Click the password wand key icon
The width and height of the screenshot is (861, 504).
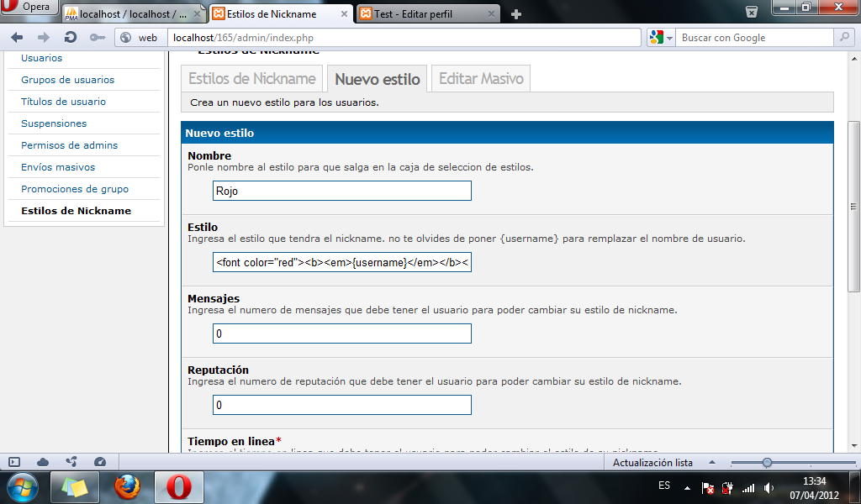[98, 37]
